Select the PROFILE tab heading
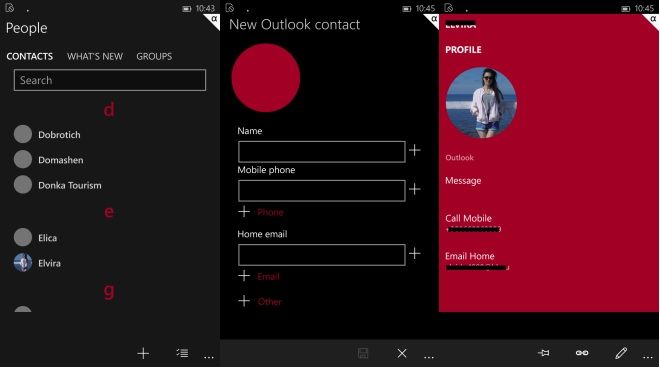The height and width of the screenshot is (368, 660). click(x=463, y=50)
